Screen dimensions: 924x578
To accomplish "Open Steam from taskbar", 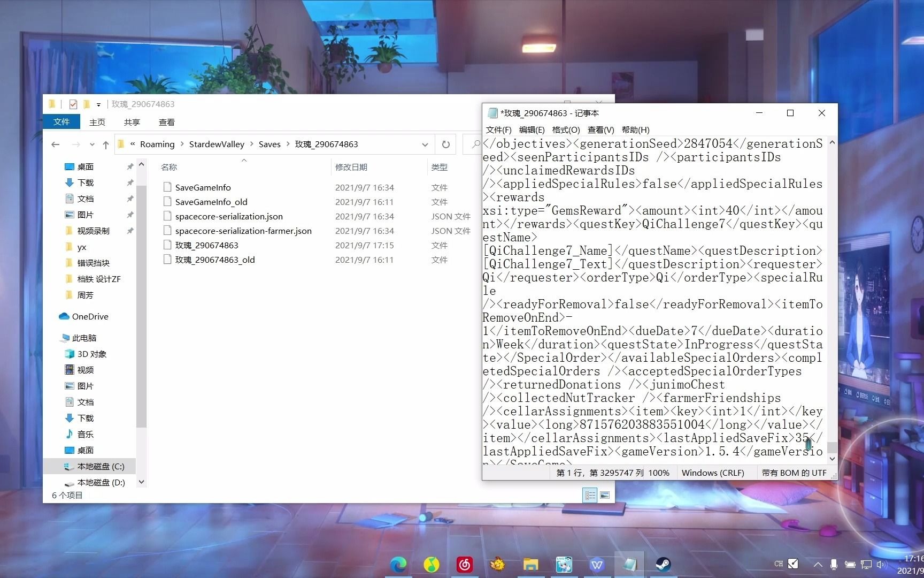I will [x=663, y=564].
